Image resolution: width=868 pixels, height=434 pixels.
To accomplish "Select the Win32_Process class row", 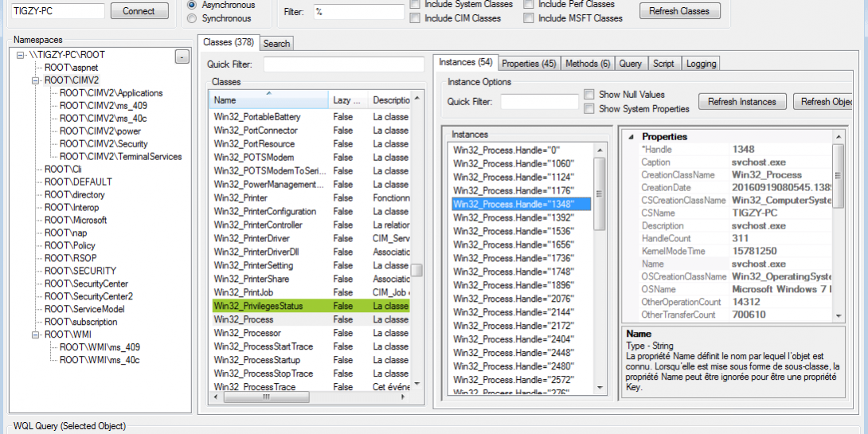I will coord(244,319).
